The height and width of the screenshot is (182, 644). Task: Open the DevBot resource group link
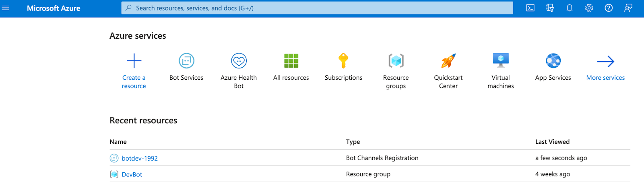[x=132, y=174]
